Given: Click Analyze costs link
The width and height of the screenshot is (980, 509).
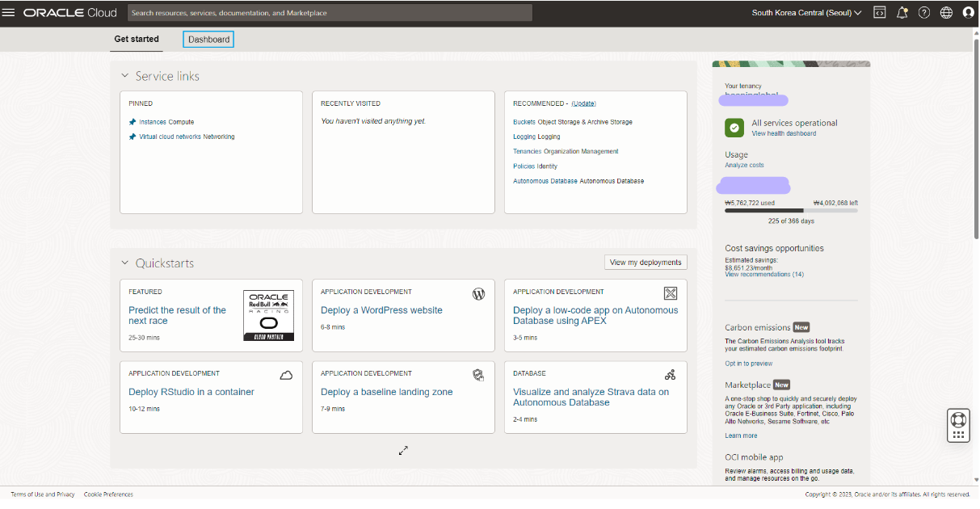Looking at the screenshot, I should (744, 165).
